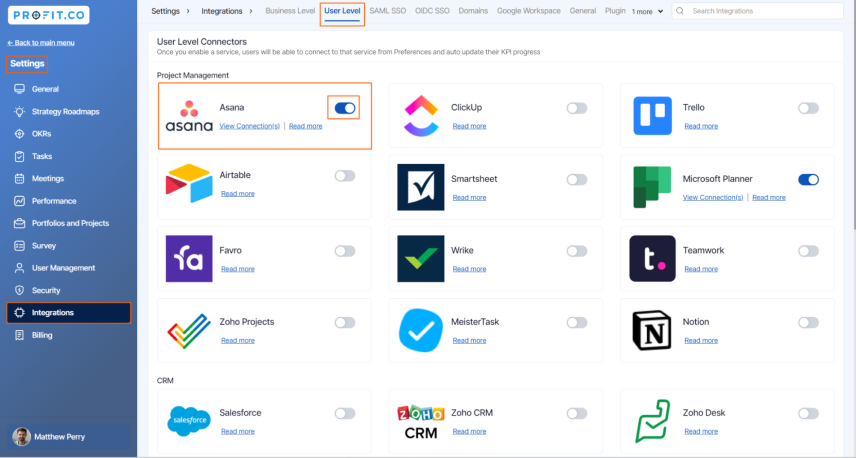Click the Teamwork logo

point(652,259)
